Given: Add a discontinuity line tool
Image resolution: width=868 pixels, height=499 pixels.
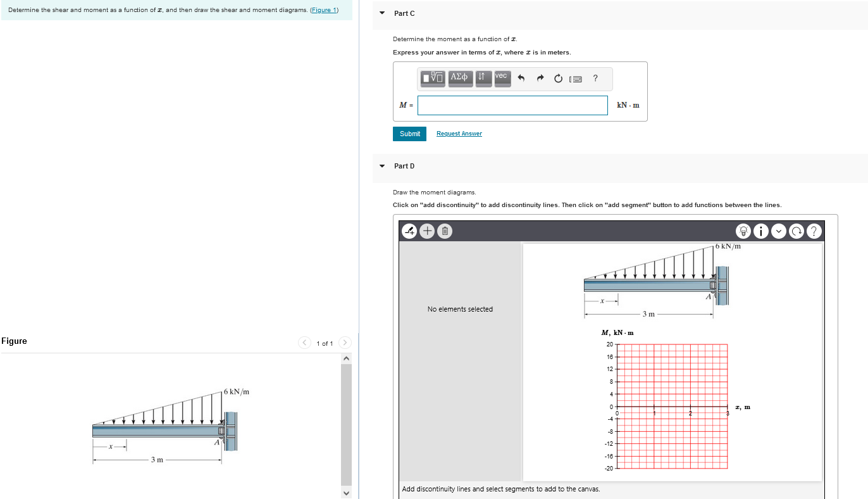Looking at the screenshot, I should 411,231.
